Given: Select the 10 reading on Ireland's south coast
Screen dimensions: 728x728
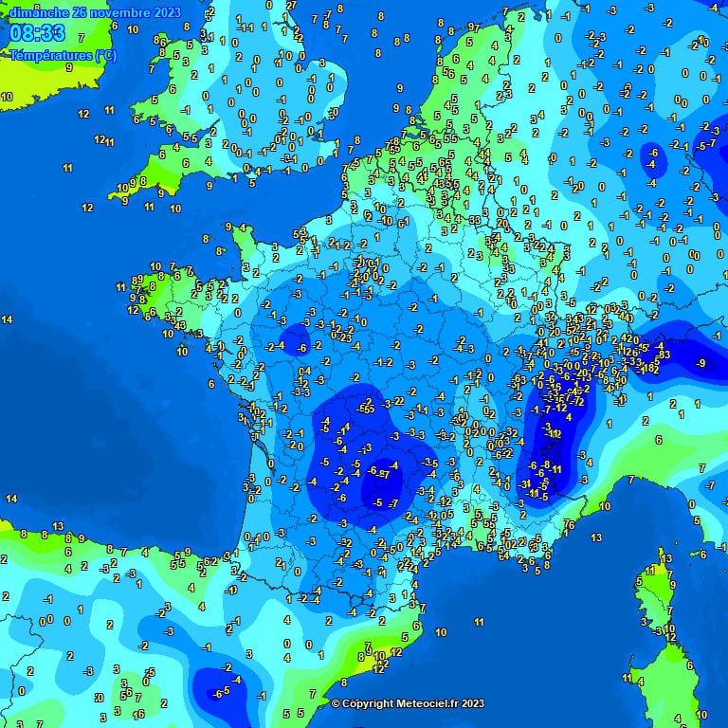Looking at the screenshot, I should click(x=7, y=97).
